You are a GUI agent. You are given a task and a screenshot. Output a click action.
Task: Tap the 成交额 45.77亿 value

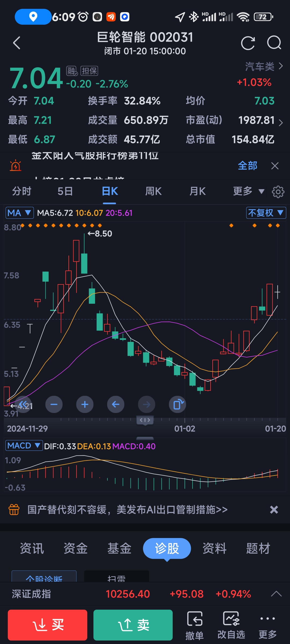point(142,140)
